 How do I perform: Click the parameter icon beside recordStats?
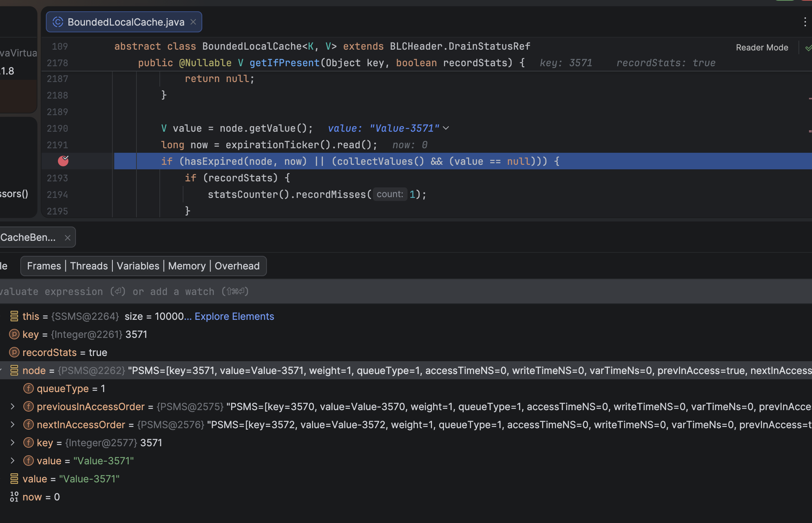[x=14, y=352]
